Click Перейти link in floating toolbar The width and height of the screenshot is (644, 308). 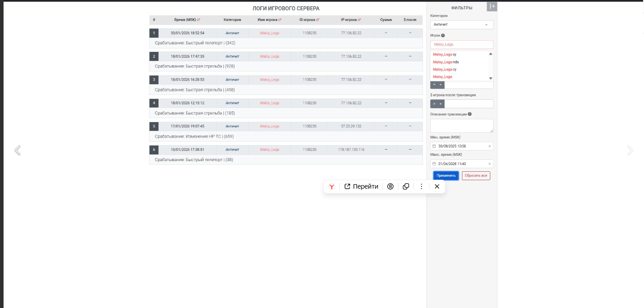pos(362,186)
